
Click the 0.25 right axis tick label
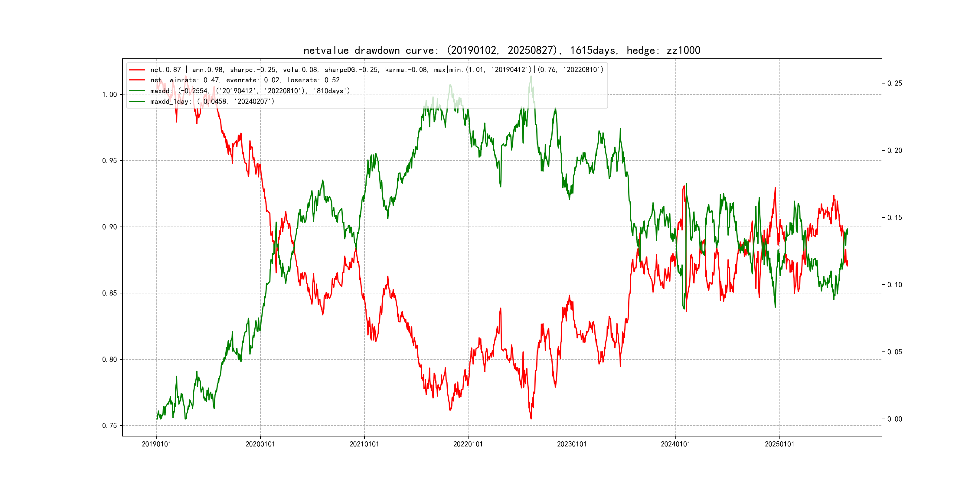point(894,83)
